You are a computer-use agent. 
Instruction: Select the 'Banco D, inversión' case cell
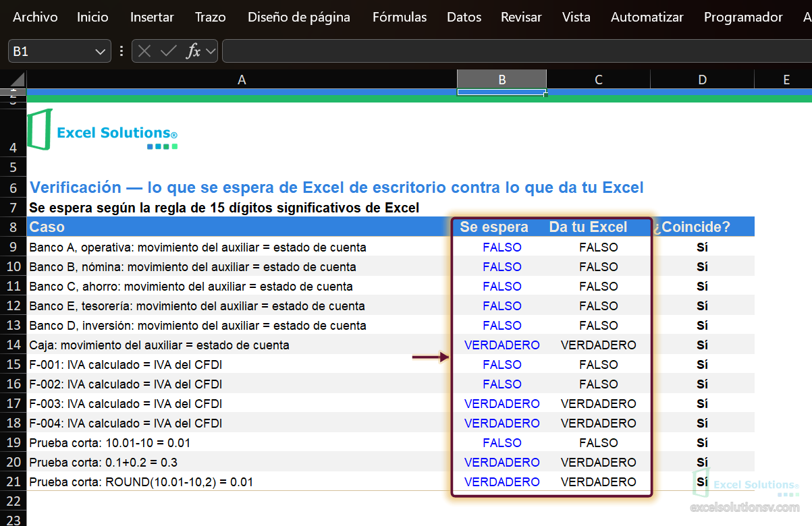coord(242,325)
